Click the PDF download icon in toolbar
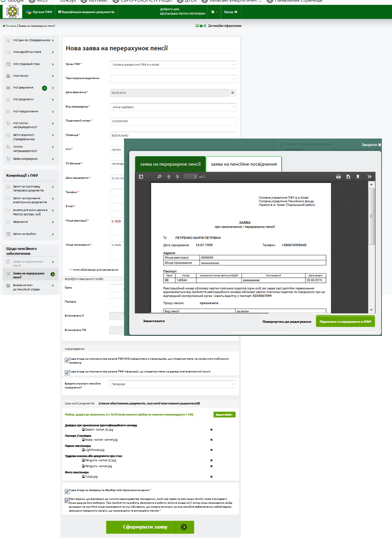This screenshot has height=540, width=392. coord(348,177)
